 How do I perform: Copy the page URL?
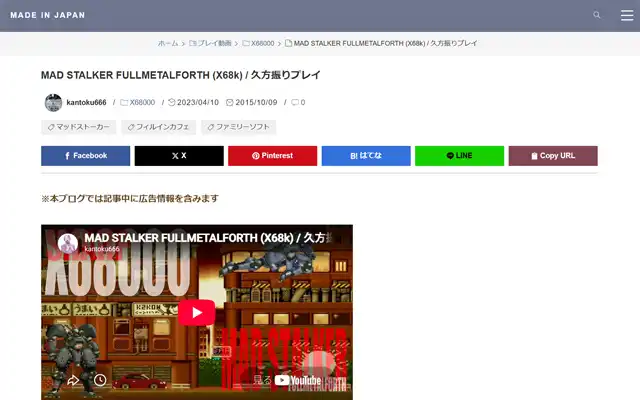[553, 156]
